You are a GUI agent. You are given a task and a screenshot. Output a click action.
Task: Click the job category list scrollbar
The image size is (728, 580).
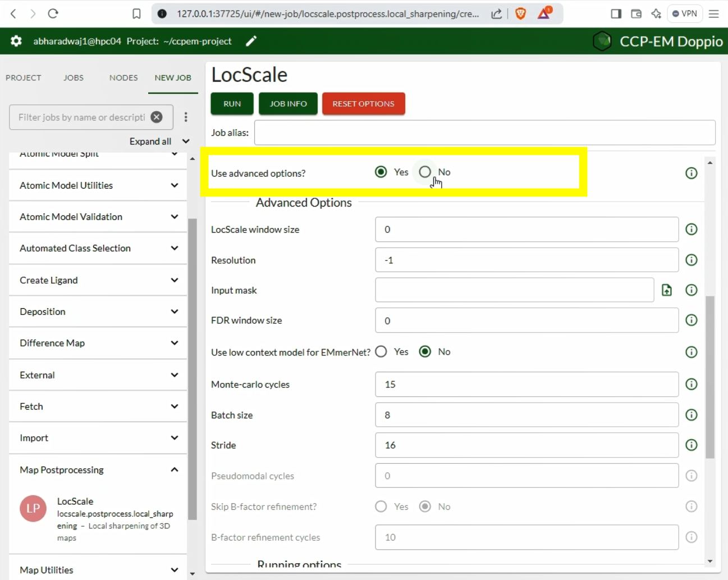193,369
